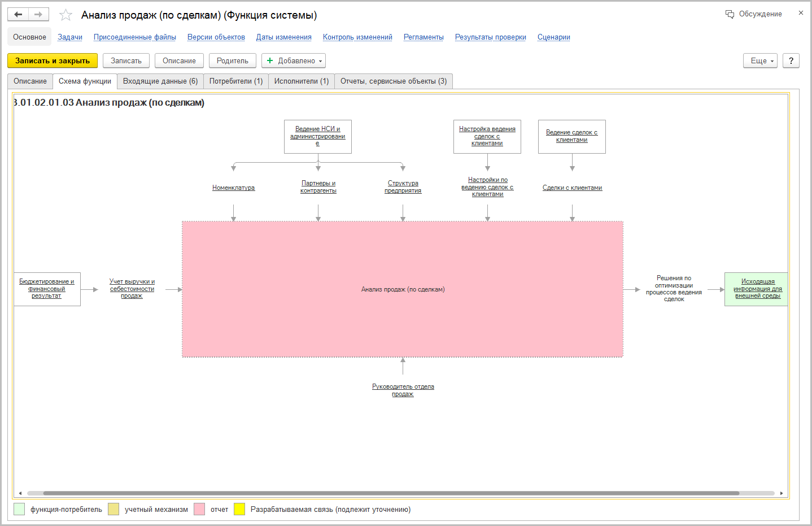The image size is (812, 526).
Task: Select the Основное navigation item
Action: [x=29, y=37]
